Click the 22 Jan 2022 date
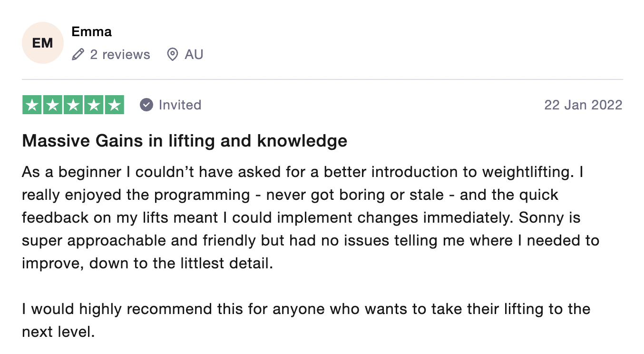 [x=583, y=105]
